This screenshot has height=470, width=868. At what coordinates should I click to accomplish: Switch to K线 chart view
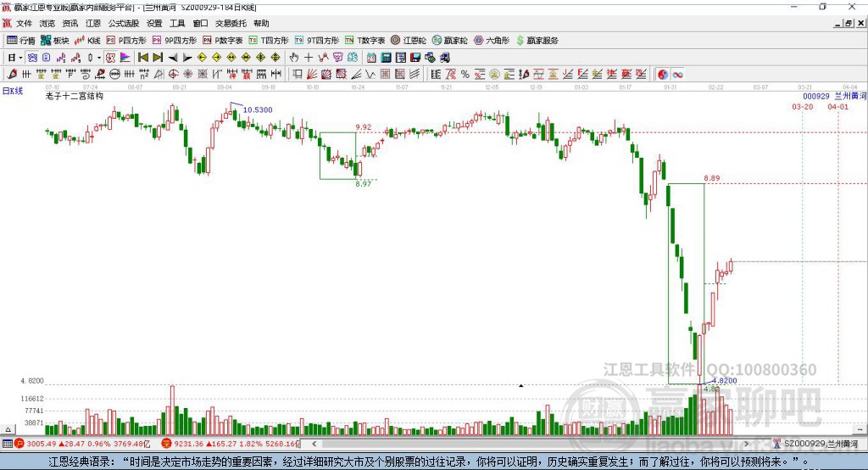[x=87, y=41]
